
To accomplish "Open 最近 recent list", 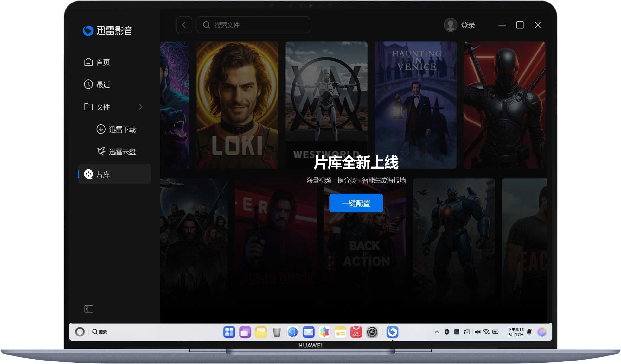I will (97, 85).
